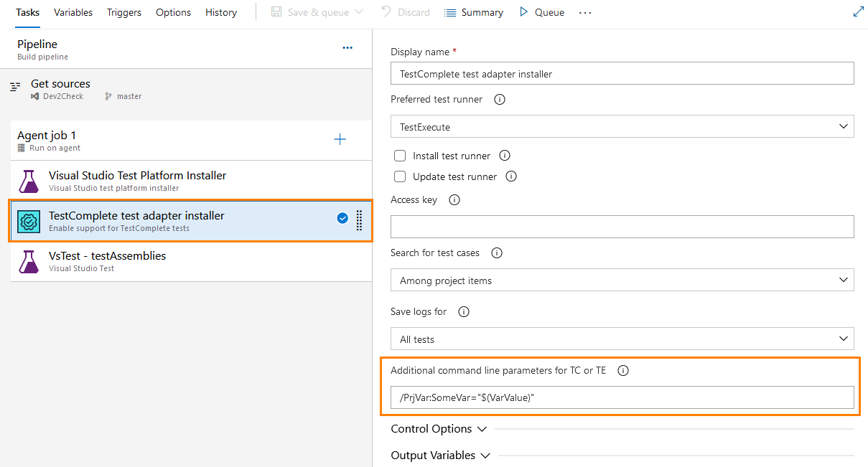The image size is (868, 467).
Task: Enable the Install test runner checkbox
Action: coord(399,156)
